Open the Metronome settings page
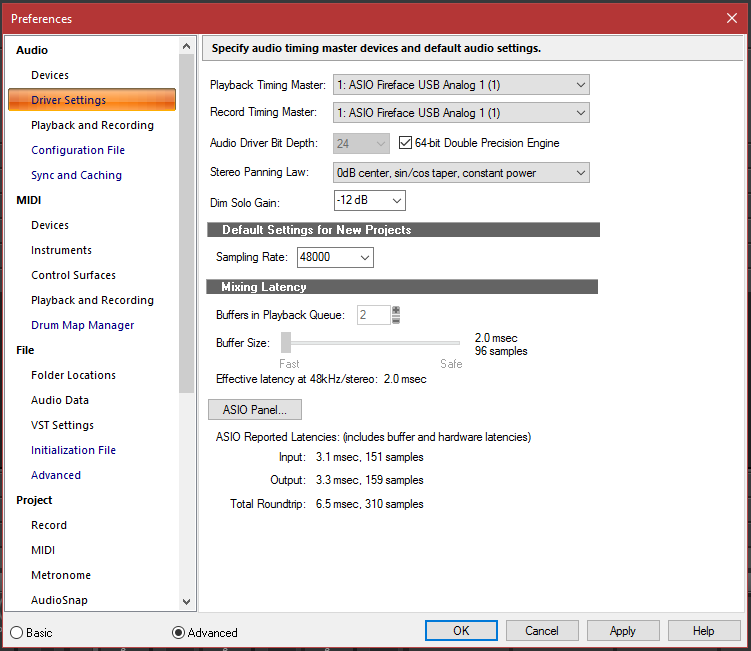The image size is (751, 651). pyautogui.click(x=61, y=575)
